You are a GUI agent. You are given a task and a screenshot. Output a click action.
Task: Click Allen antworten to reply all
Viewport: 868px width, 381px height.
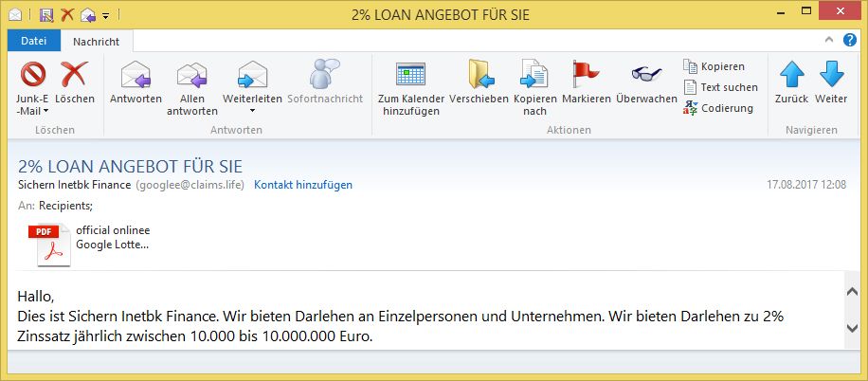(x=192, y=88)
